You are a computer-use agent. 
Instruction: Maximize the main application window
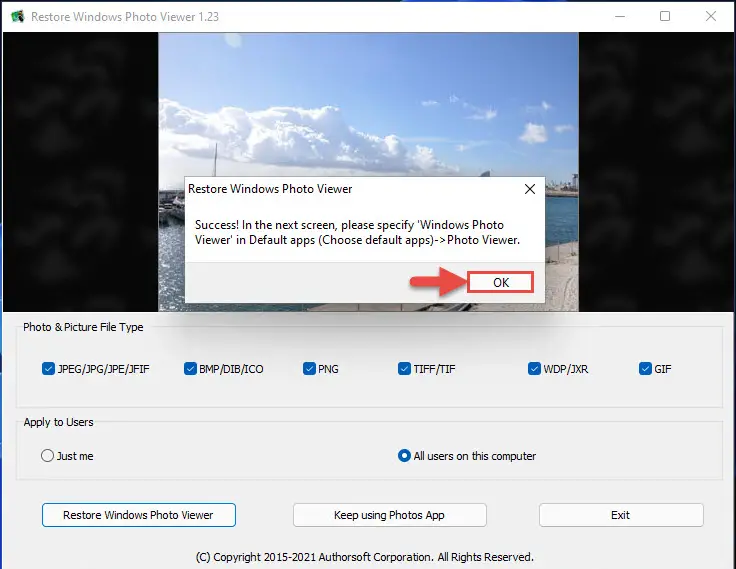(x=665, y=16)
